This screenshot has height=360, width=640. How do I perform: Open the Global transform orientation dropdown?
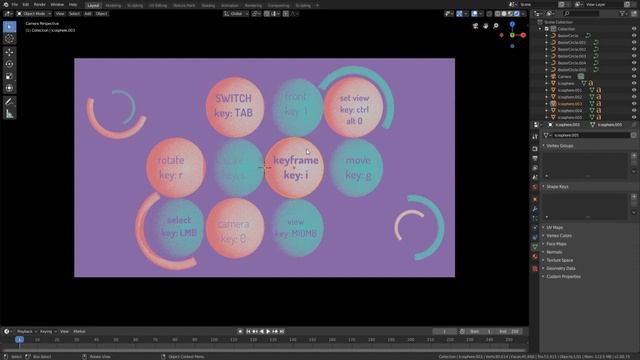coord(236,13)
